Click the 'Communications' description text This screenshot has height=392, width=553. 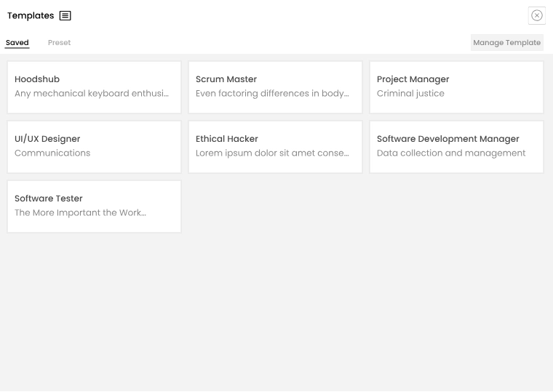pos(52,153)
